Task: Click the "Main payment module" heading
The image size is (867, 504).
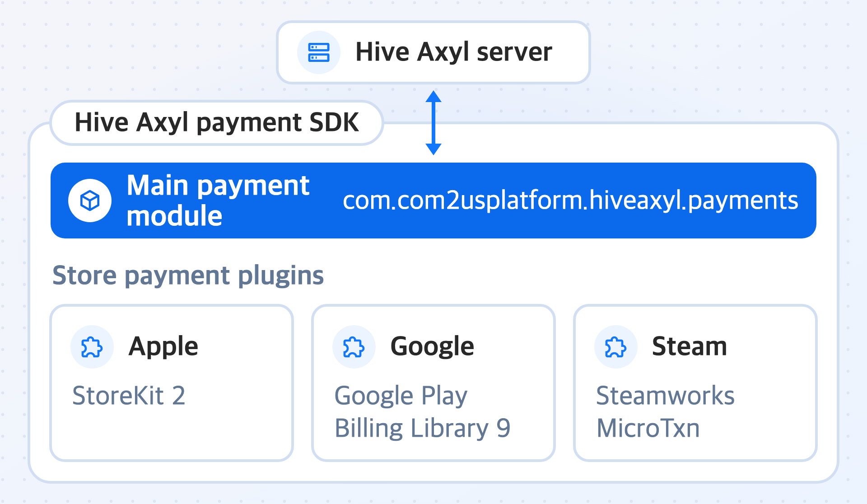Action: [218, 201]
